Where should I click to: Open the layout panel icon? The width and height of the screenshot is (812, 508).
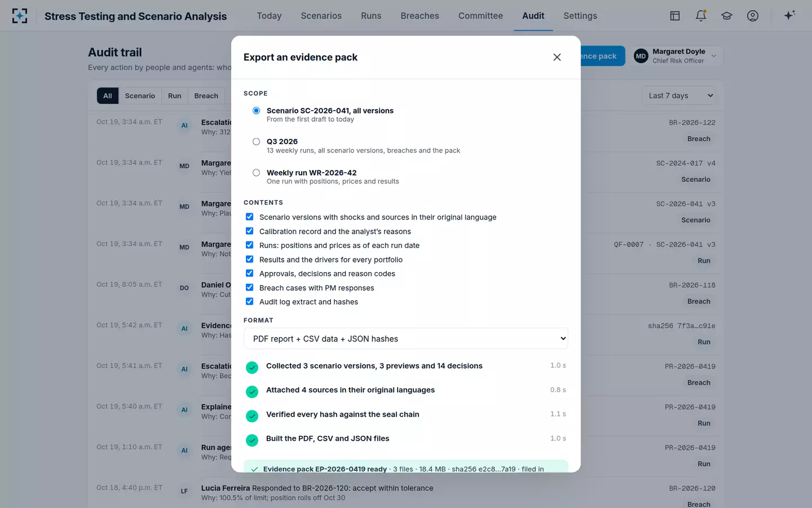(x=675, y=16)
